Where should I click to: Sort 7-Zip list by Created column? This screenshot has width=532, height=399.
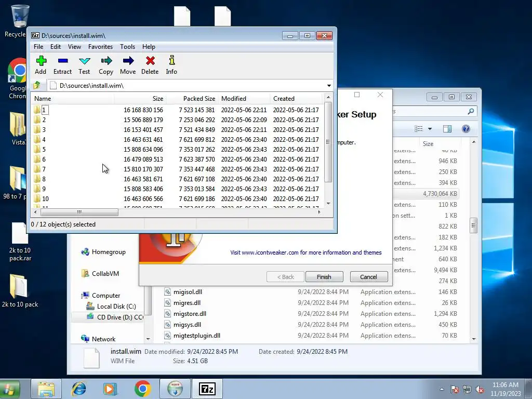pyautogui.click(x=296, y=99)
